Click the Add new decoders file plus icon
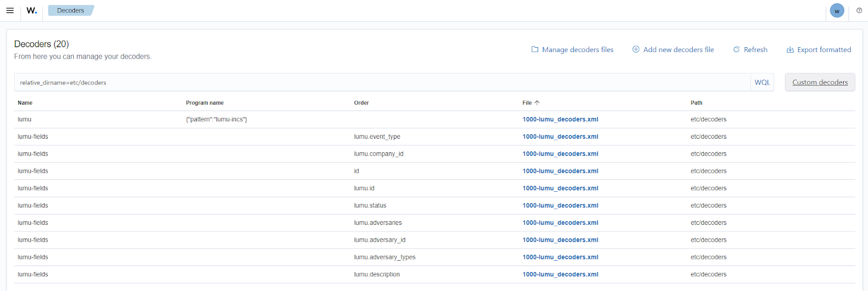 pyautogui.click(x=636, y=49)
